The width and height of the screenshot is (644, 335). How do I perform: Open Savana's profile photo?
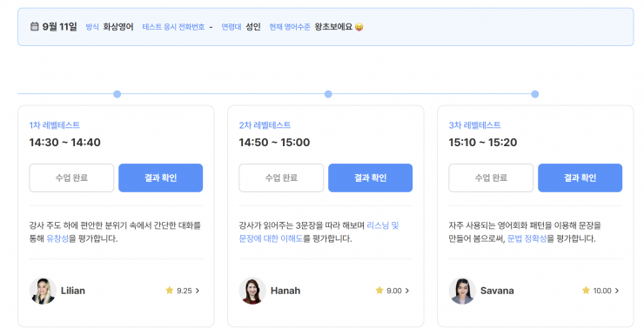[462, 291]
